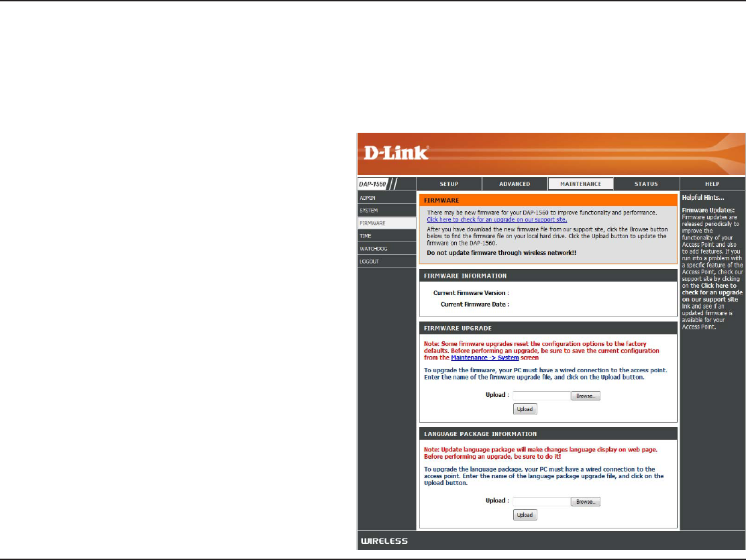Open System sidebar item
The image size is (746, 560).
386,211
